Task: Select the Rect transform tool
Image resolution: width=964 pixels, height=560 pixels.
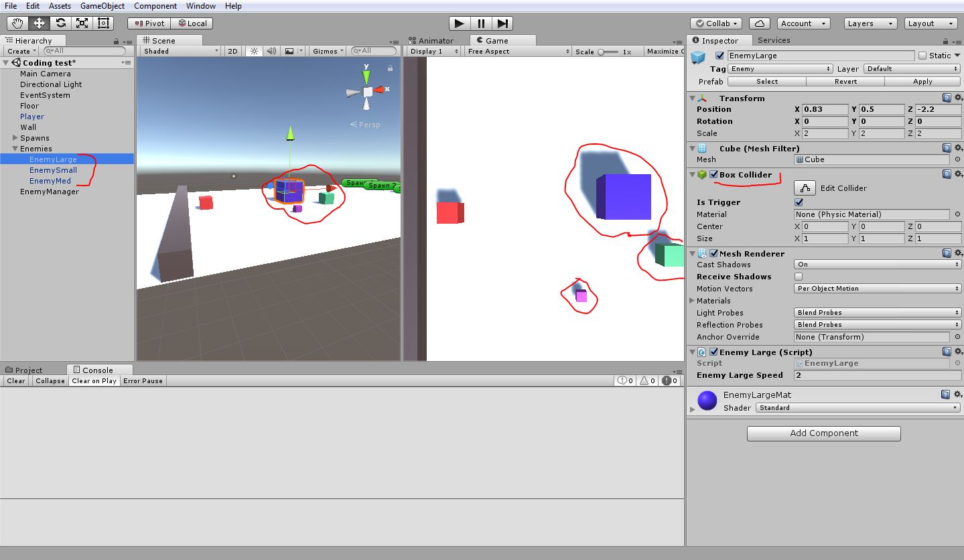Action: (103, 23)
